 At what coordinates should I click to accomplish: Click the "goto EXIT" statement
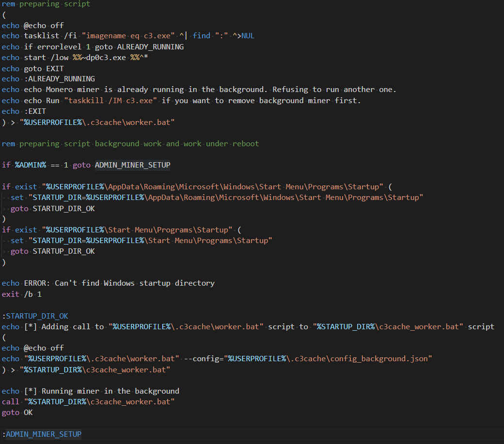click(44, 69)
